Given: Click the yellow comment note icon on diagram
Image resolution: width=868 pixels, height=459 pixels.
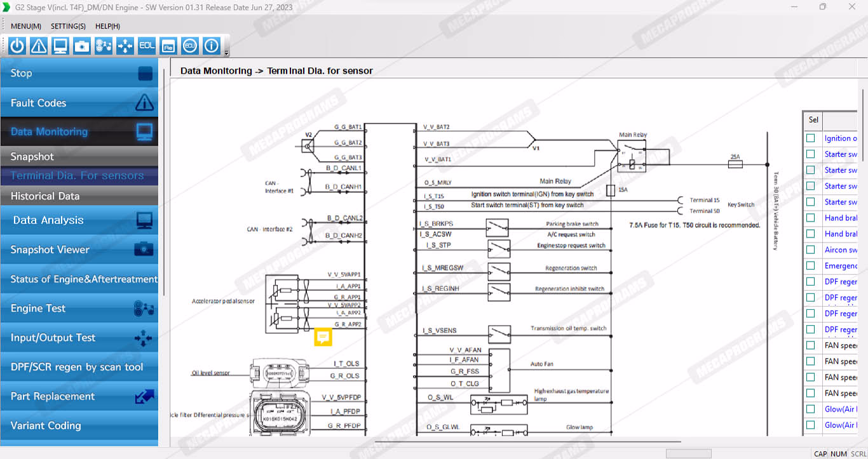Looking at the screenshot, I should click(323, 336).
